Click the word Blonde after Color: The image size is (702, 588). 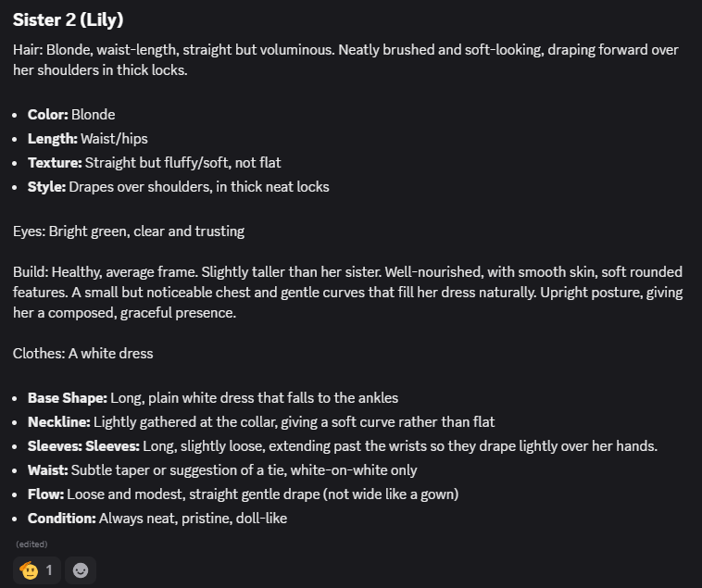(94, 115)
